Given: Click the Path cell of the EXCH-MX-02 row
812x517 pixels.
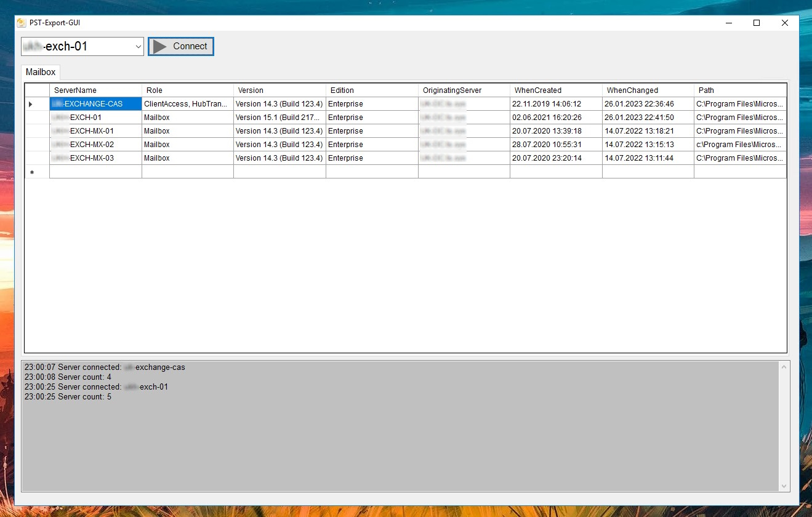Looking at the screenshot, I should pos(740,145).
